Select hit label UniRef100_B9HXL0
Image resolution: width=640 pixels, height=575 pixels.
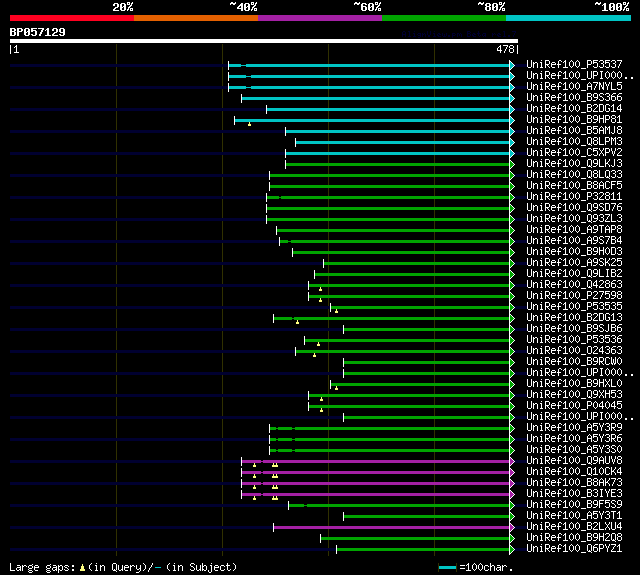pyautogui.click(x=574, y=384)
